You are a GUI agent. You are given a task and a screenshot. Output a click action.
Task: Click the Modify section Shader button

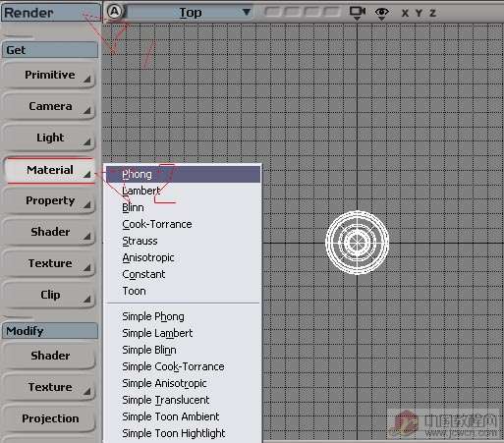[x=49, y=356]
